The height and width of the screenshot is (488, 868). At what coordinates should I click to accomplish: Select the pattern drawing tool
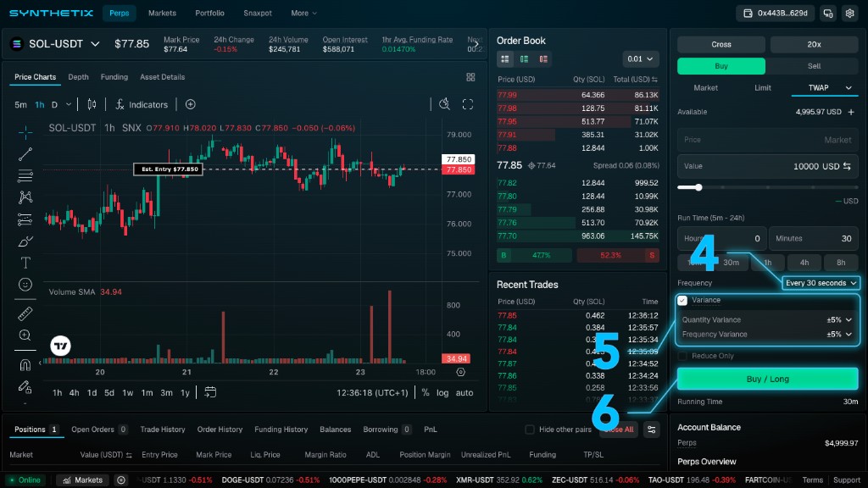[25, 197]
